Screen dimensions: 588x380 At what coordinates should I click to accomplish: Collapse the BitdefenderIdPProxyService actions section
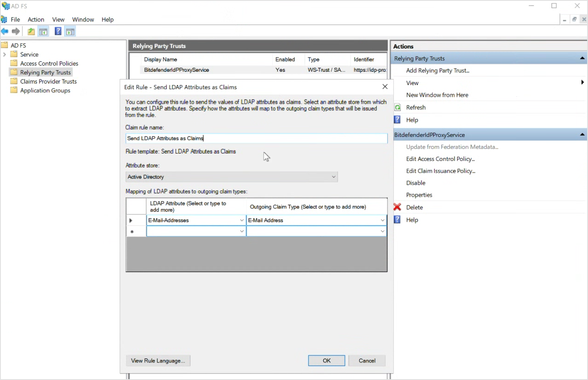(582, 135)
